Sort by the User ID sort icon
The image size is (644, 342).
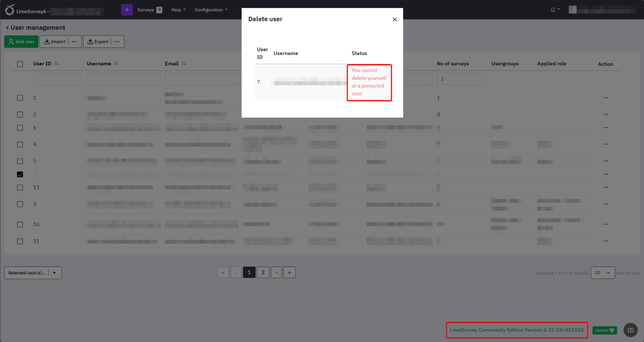pos(56,63)
